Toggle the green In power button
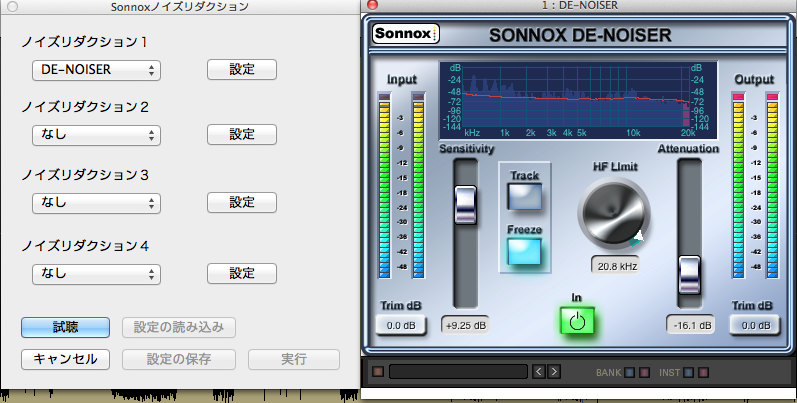This screenshot has height=403, width=797. tap(577, 321)
